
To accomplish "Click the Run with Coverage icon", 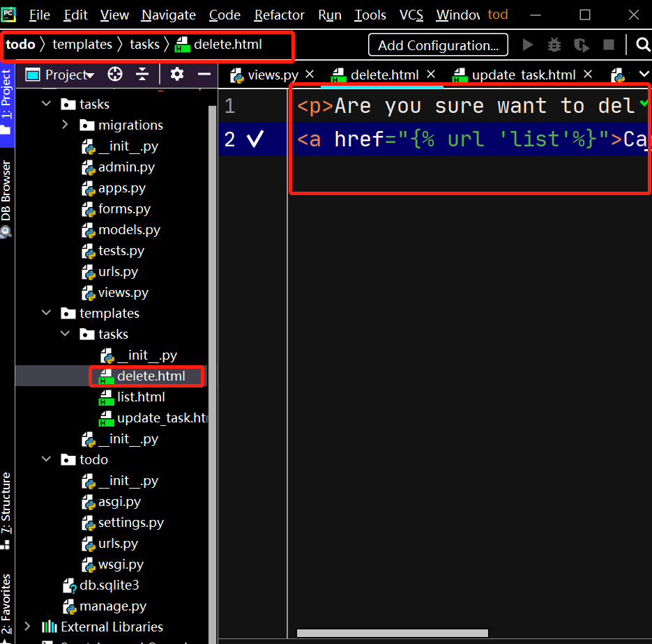I will [x=582, y=45].
